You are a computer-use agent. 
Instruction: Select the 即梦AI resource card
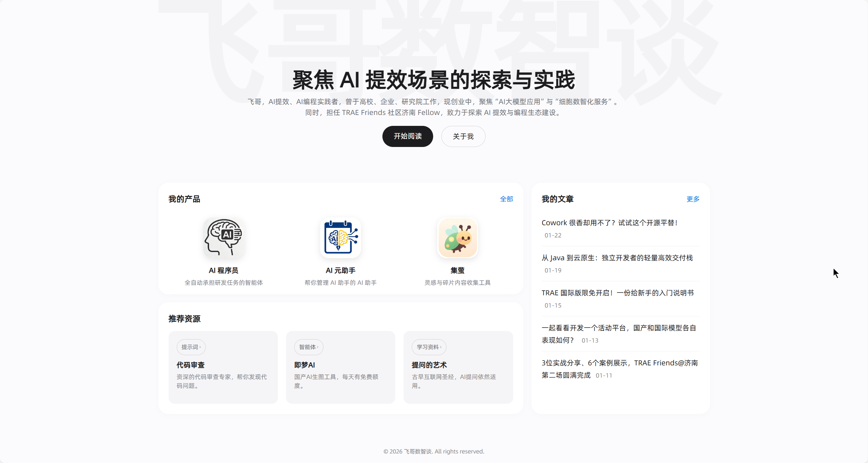click(x=341, y=367)
